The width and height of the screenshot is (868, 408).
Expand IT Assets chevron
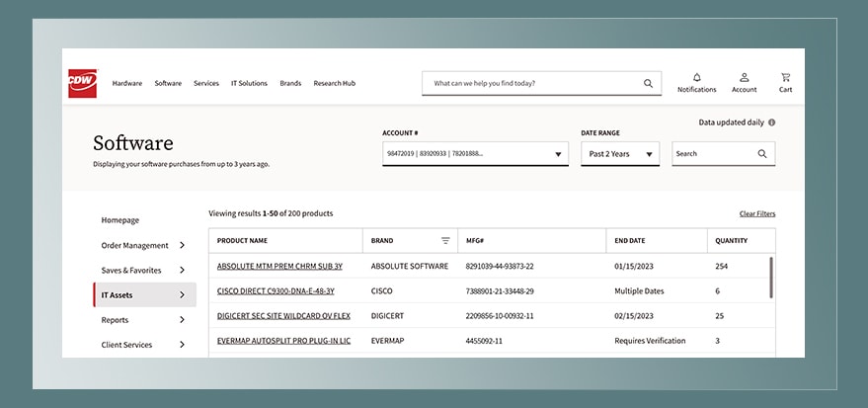pyautogui.click(x=182, y=295)
